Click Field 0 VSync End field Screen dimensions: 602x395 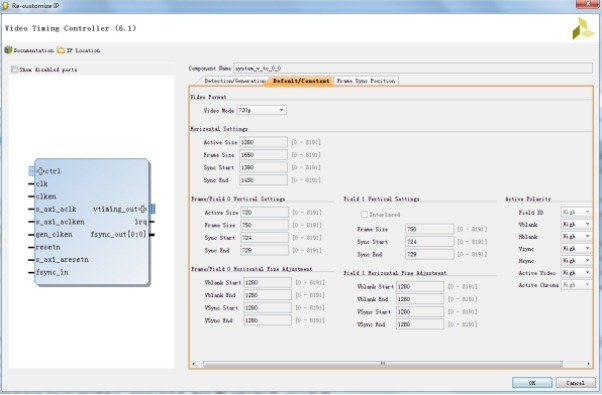tap(268, 321)
